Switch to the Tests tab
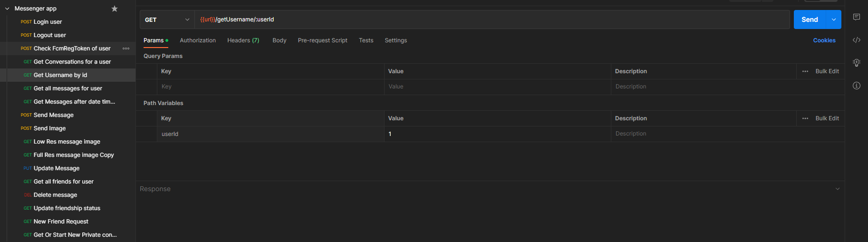This screenshot has height=242, width=868. [366, 40]
